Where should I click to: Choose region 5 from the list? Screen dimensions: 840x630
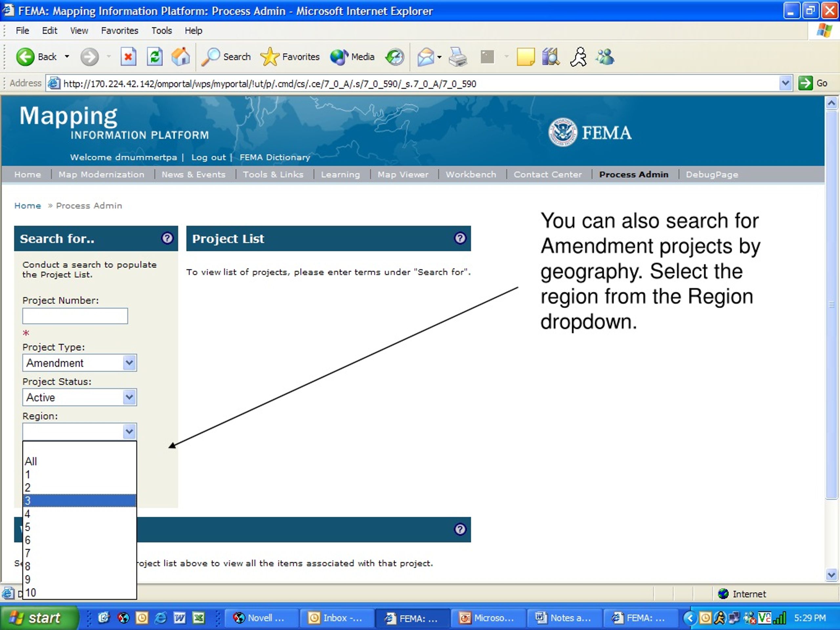pyautogui.click(x=79, y=527)
